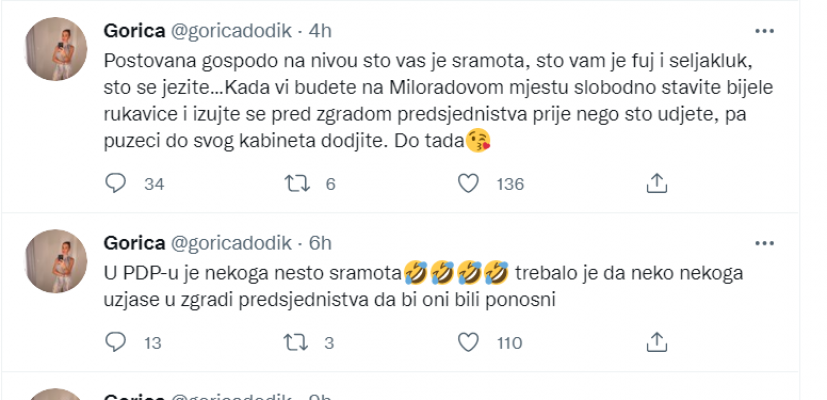Share the 4h tweet
Screen dimensions: 827x400
(656, 183)
